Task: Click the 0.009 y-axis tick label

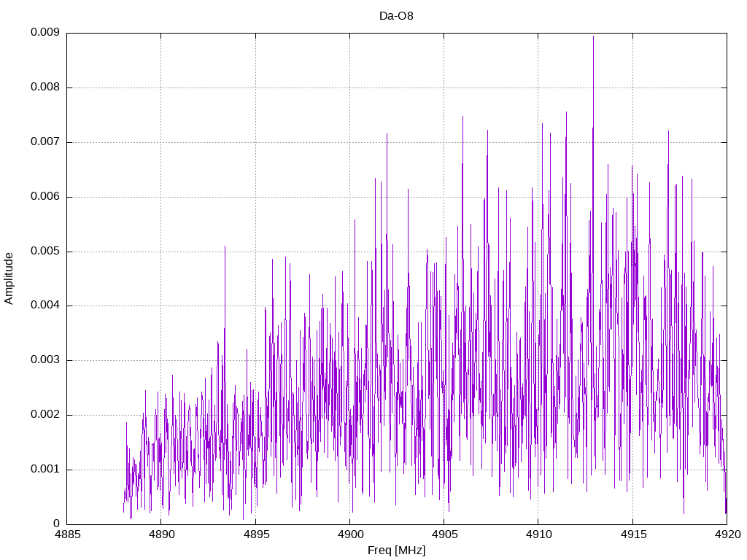Action: pos(44,32)
